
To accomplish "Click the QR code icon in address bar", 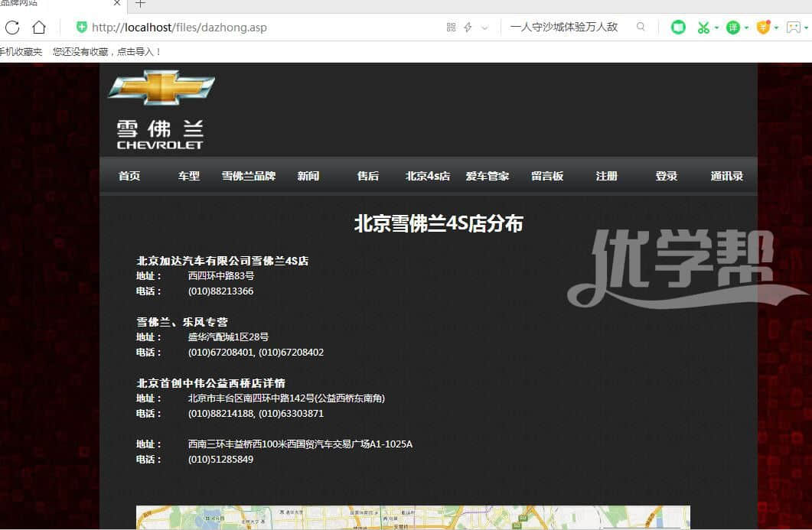I will click(x=451, y=28).
